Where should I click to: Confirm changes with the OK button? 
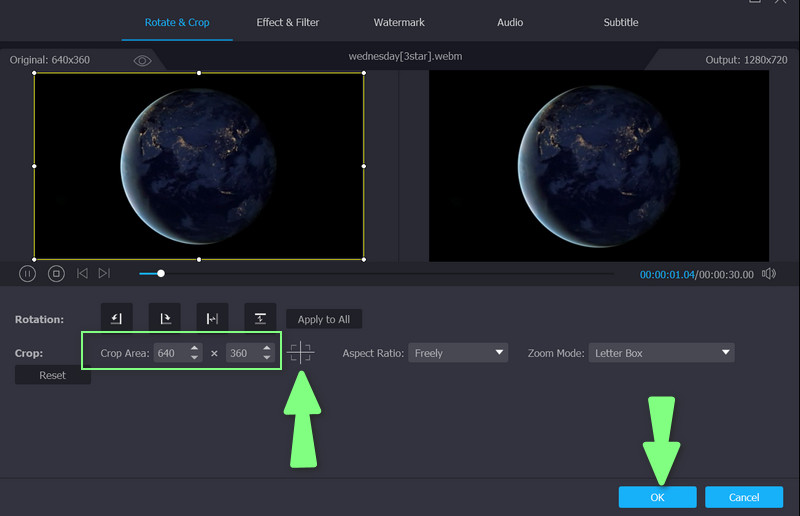coord(657,497)
